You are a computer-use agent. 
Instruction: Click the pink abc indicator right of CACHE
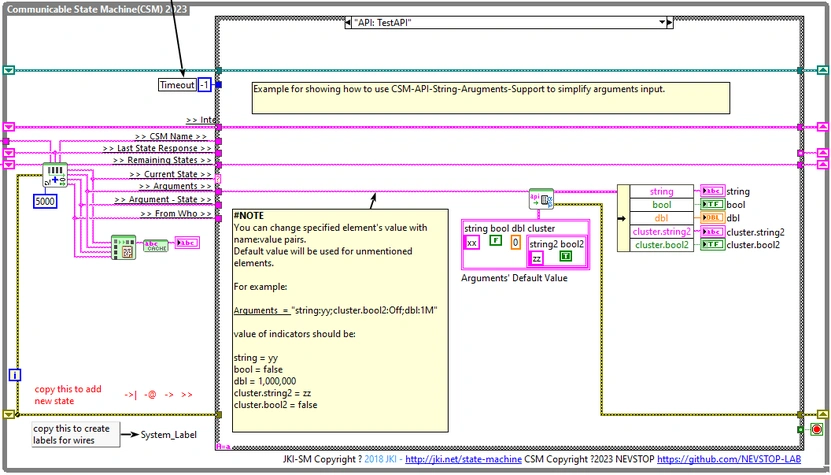click(187, 243)
